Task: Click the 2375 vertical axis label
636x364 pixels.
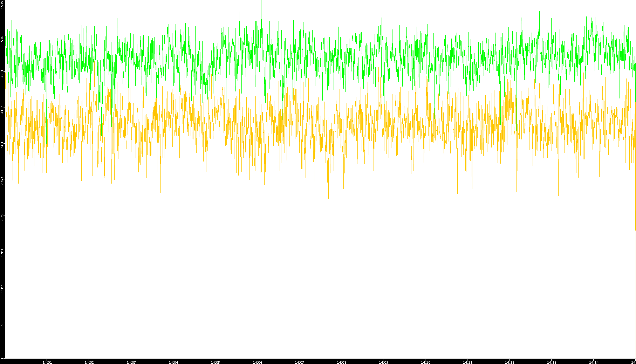Action: (2, 217)
